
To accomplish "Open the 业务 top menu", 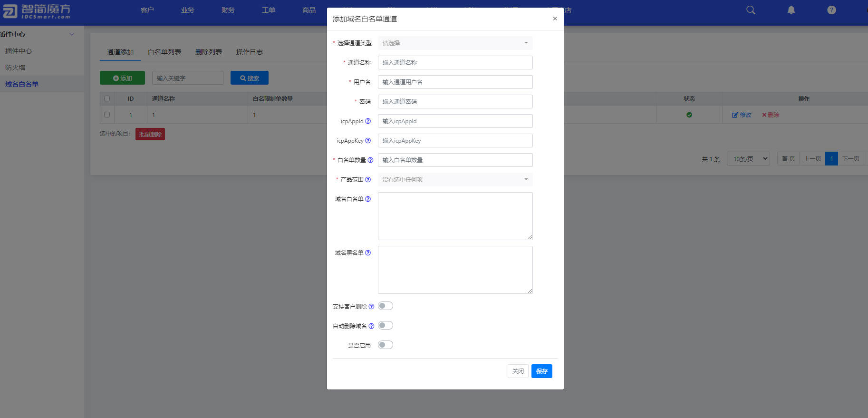I will pos(188,10).
